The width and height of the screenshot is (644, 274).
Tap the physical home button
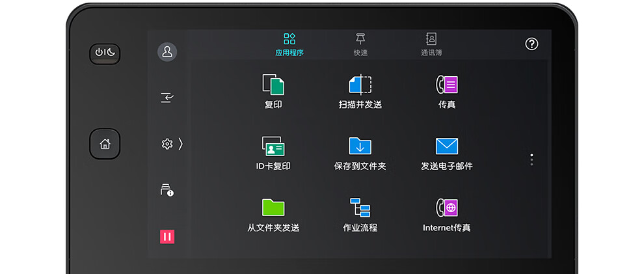click(x=105, y=144)
